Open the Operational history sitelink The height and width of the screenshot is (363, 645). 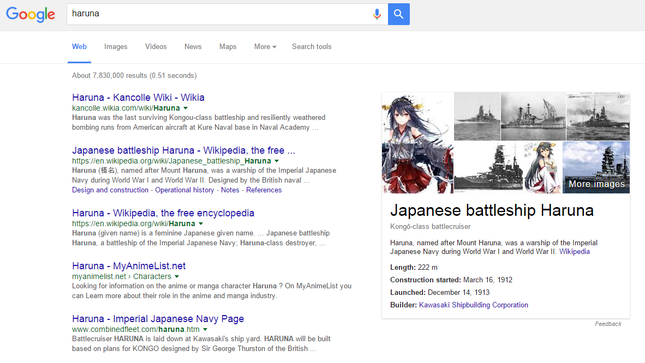pos(184,190)
